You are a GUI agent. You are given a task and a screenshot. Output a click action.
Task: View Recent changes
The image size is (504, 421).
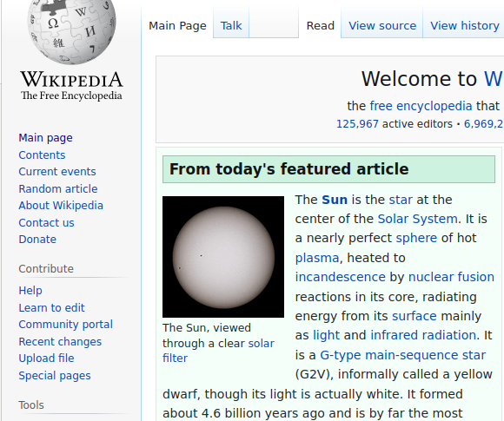click(60, 342)
